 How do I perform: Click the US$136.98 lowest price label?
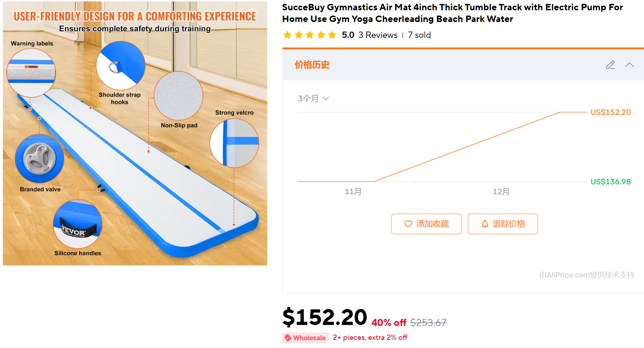point(610,182)
